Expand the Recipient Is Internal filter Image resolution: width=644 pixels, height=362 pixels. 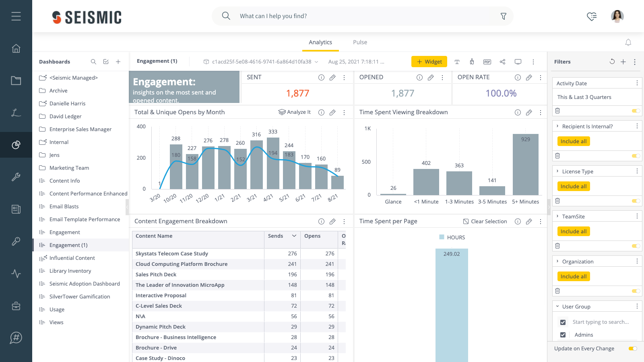click(x=557, y=126)
